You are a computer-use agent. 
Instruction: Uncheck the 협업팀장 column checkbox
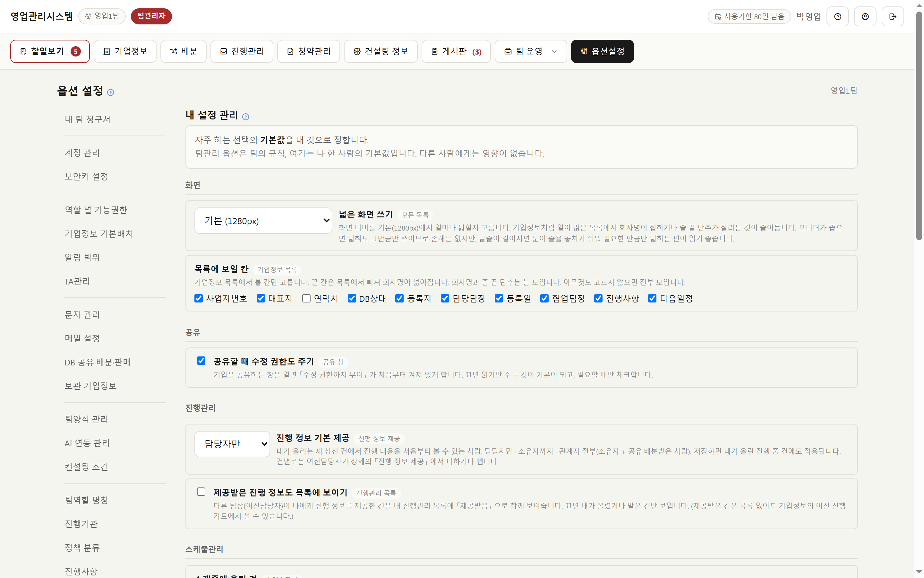[544, 298]
